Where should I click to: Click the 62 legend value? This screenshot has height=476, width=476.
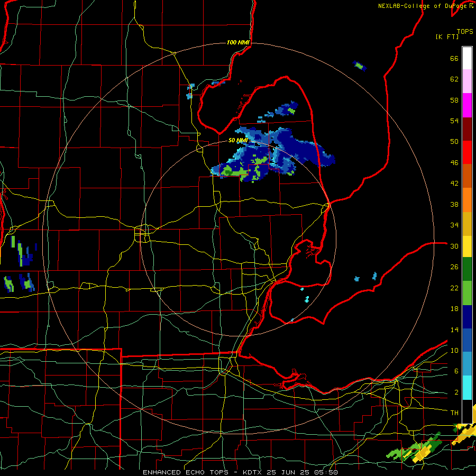click(x=454, y=79)
